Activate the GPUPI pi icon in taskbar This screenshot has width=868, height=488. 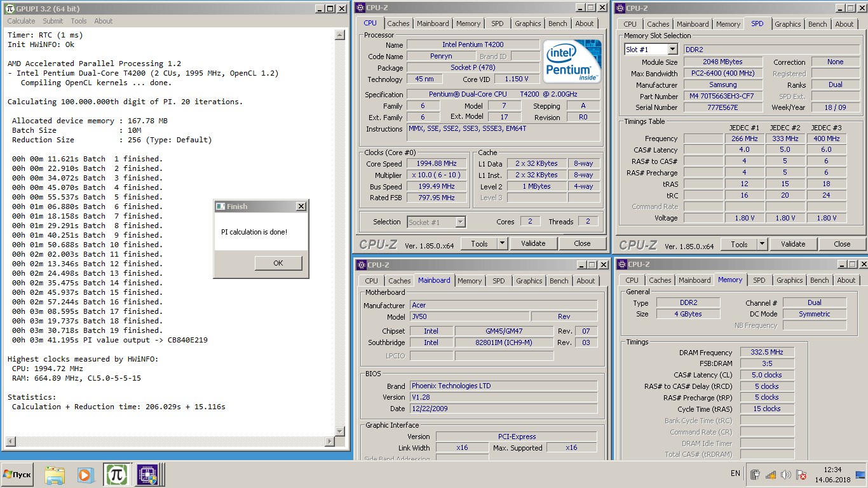[x=117, y=475]
